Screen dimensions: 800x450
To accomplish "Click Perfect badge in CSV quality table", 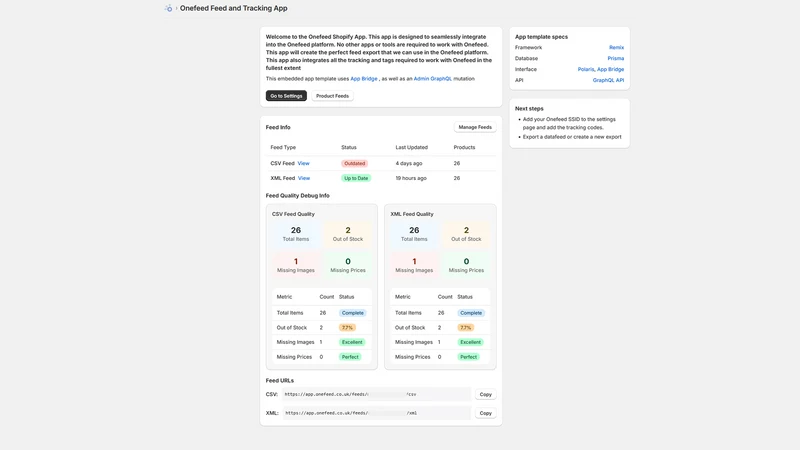I will click(350, 357).
